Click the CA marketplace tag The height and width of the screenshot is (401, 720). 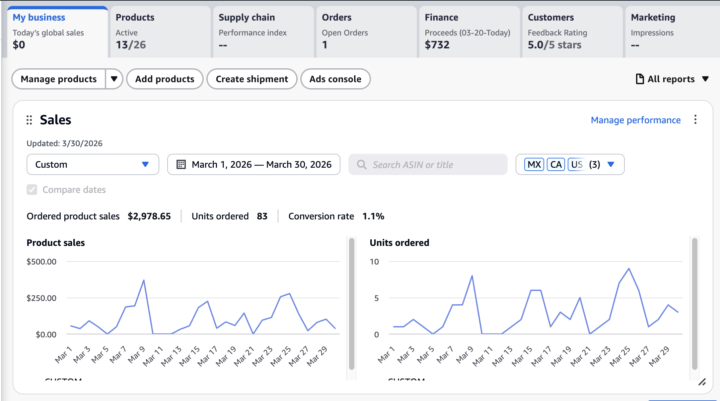coord(556,164)
